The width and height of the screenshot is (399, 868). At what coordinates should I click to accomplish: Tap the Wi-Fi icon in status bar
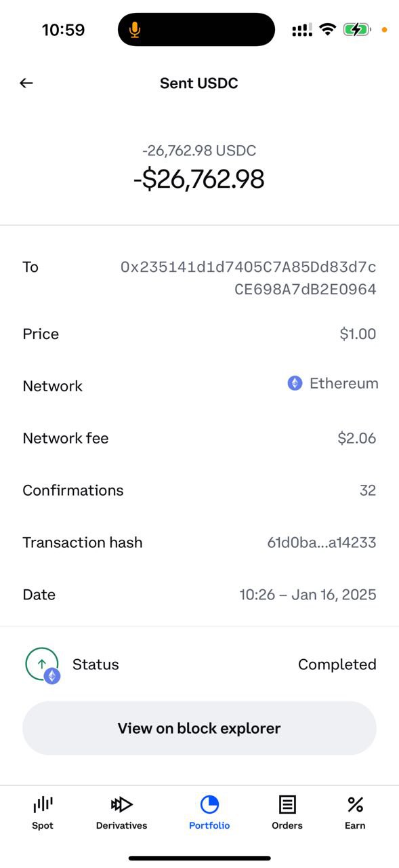(x=328, y=30)
